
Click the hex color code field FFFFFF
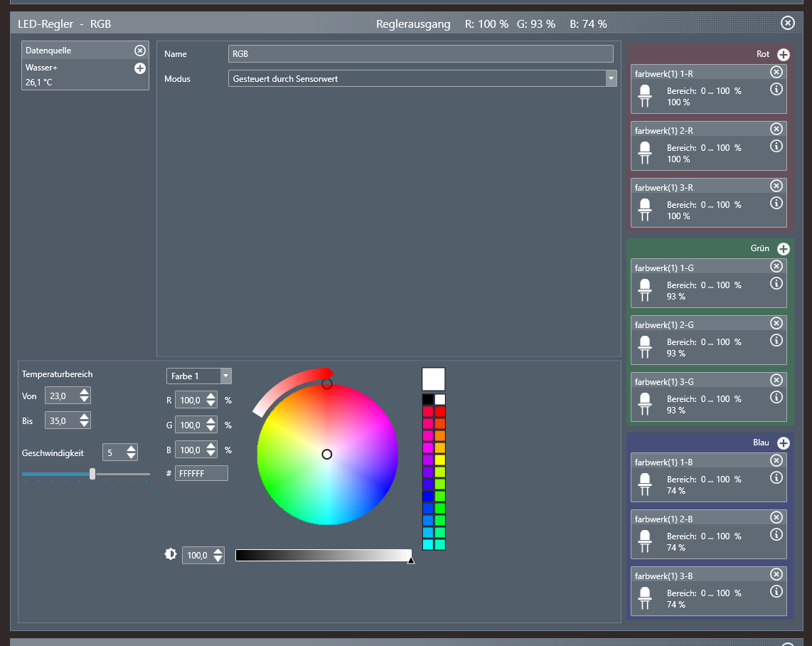point(202,473)
